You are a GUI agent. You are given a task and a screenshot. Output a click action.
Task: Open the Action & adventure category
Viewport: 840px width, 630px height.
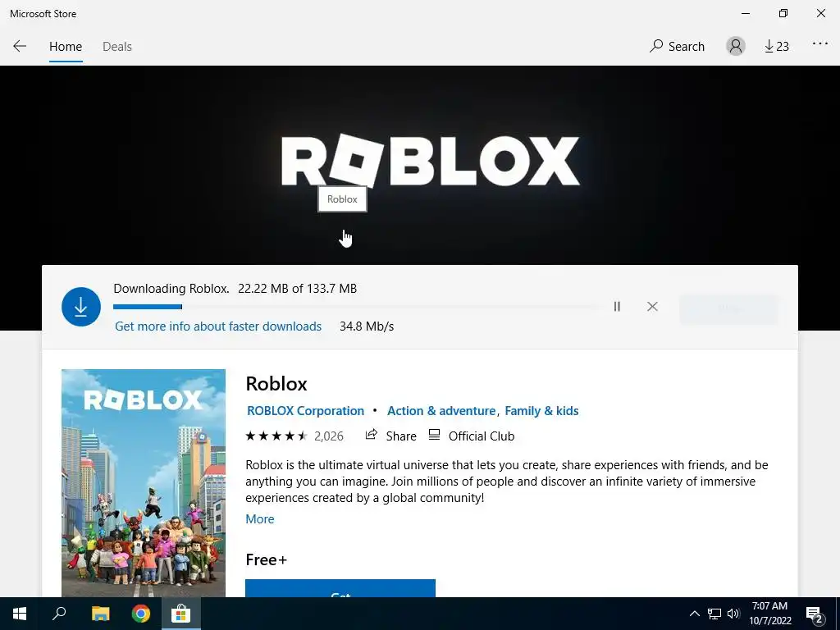[441, 411]
